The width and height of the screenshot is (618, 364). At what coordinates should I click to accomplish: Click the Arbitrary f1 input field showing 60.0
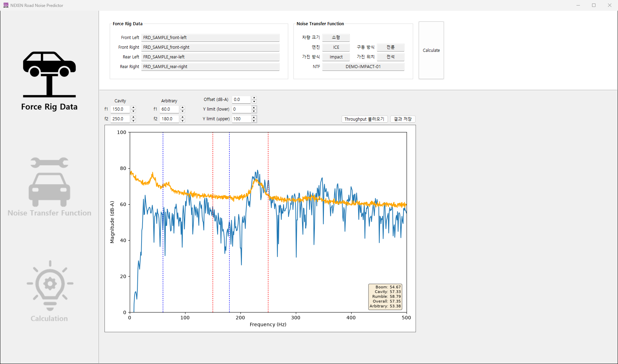(170, 109)
